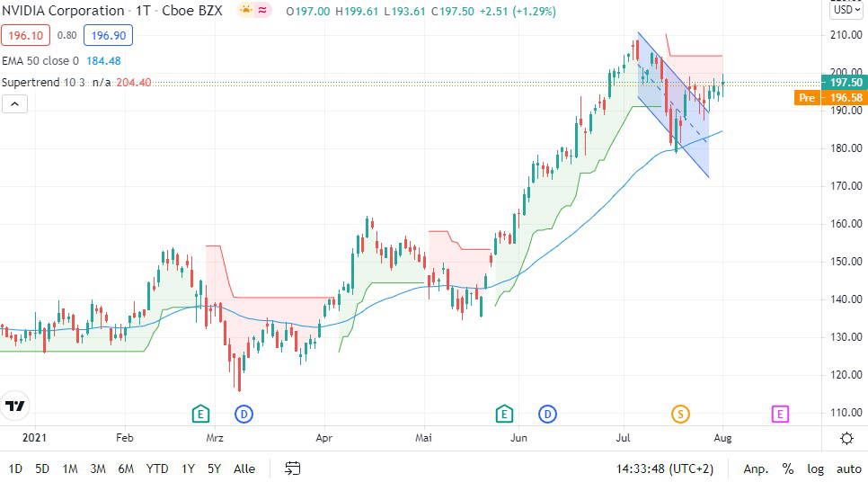
Task: Click the Supertrend value 204.40
Action: pyautogui.click(x=133, y=83)
